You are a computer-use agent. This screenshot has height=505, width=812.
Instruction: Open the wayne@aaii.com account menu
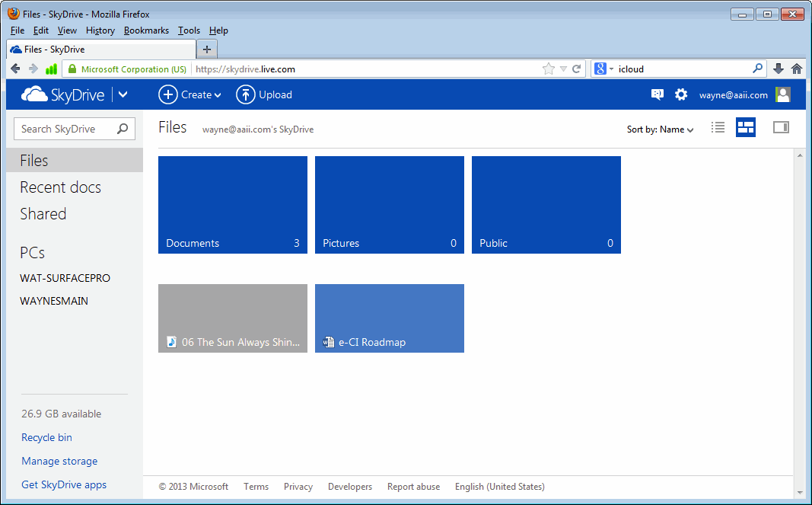734,95
